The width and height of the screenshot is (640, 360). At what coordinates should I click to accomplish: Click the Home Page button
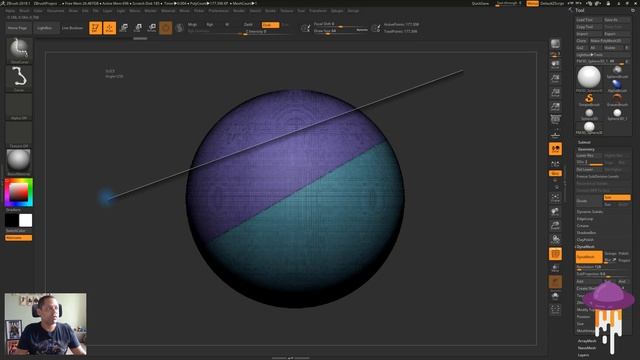pyautogui.click(x=18, y=28)
